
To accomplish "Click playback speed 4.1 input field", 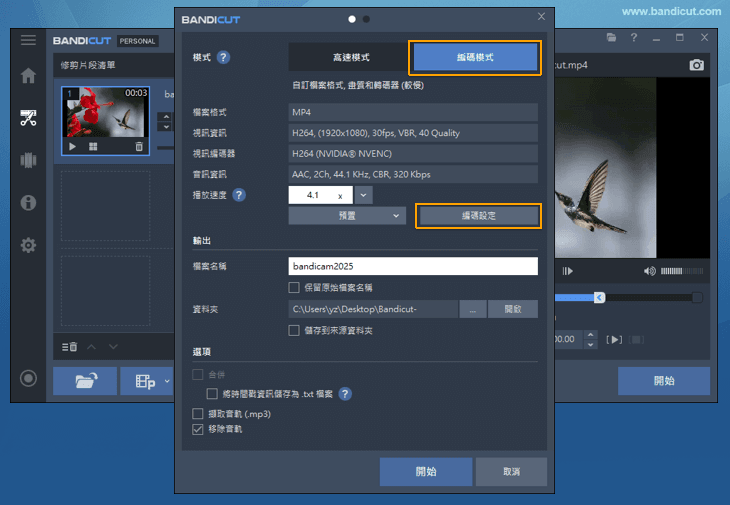I will [320, 195].
